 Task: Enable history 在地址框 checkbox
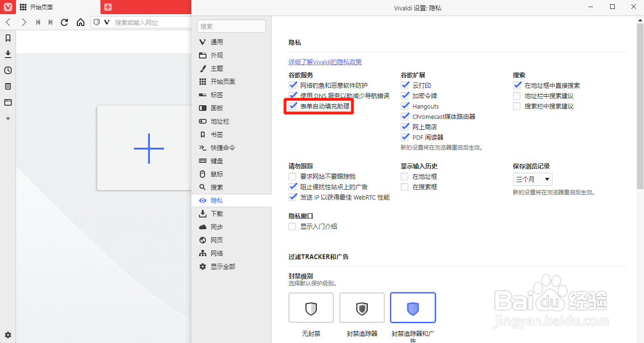click(x=405, y=176)
